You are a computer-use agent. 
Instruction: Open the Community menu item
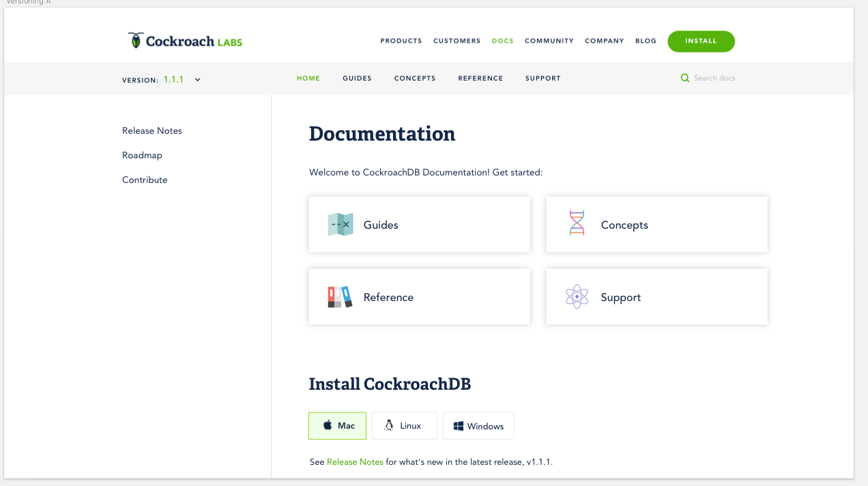point(549,41)
